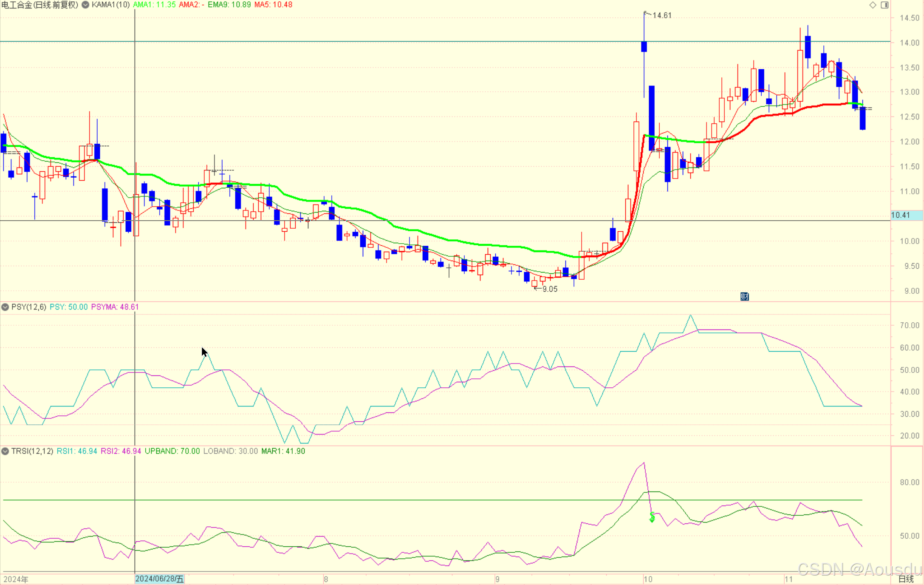924x585 pixels.
Task: Click the diamond icon at top right
Action: (873, 5)
